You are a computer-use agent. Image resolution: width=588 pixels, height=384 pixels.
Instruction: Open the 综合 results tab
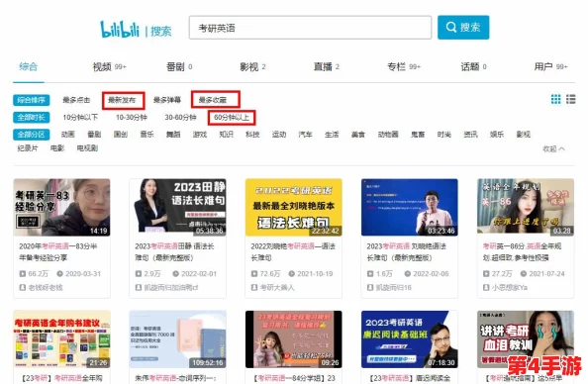(x=29, y=66)
